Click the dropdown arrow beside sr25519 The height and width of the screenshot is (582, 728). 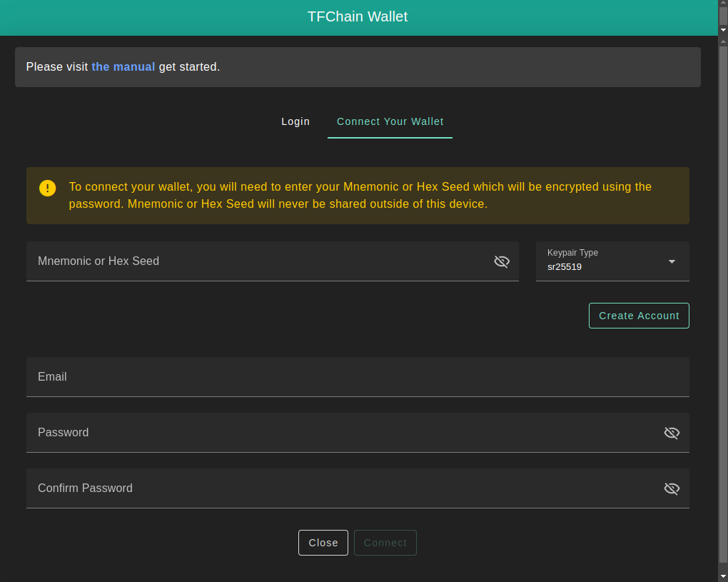click(x=672, y=261)
